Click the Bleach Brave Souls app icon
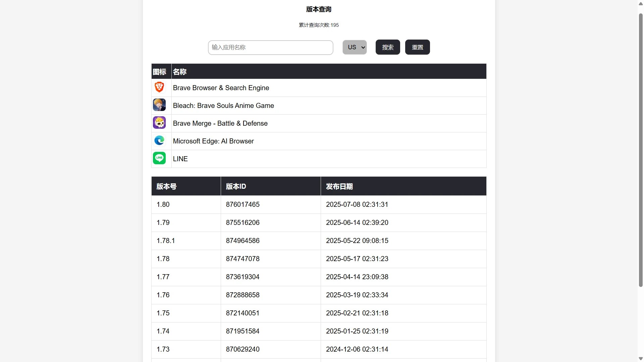This screenshot has height=362, width=644. [x=159, y=105]
